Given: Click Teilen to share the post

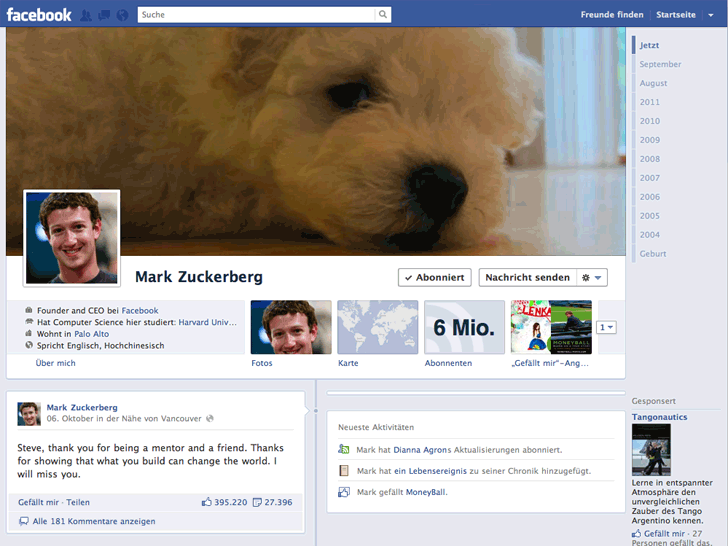Looking at the screenshot, I should click(78, 502).
